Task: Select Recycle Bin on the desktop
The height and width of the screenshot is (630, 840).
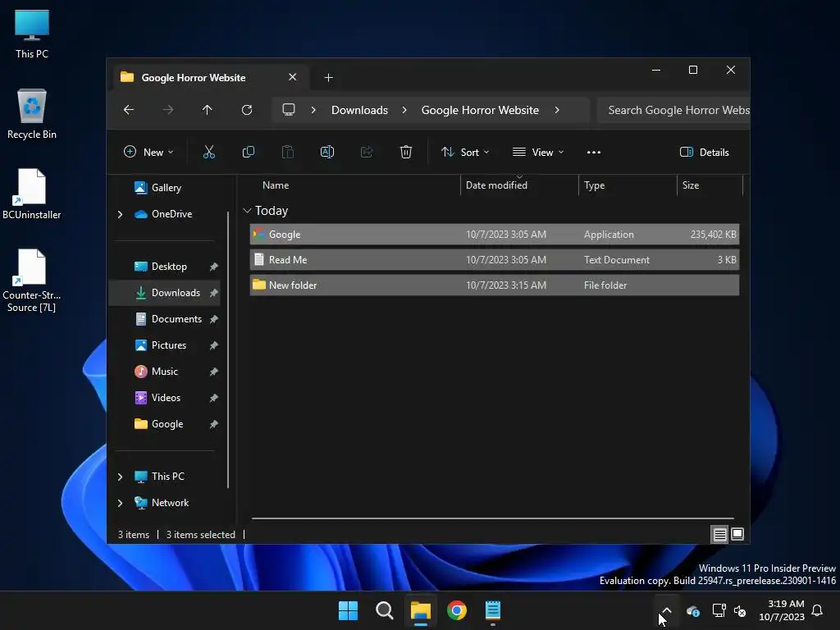Action: [x=32, y=115]
